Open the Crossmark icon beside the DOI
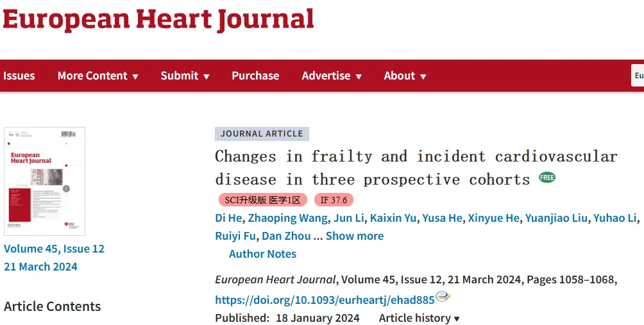The width and height of the screenshot is (644, 325). point(443,296)
